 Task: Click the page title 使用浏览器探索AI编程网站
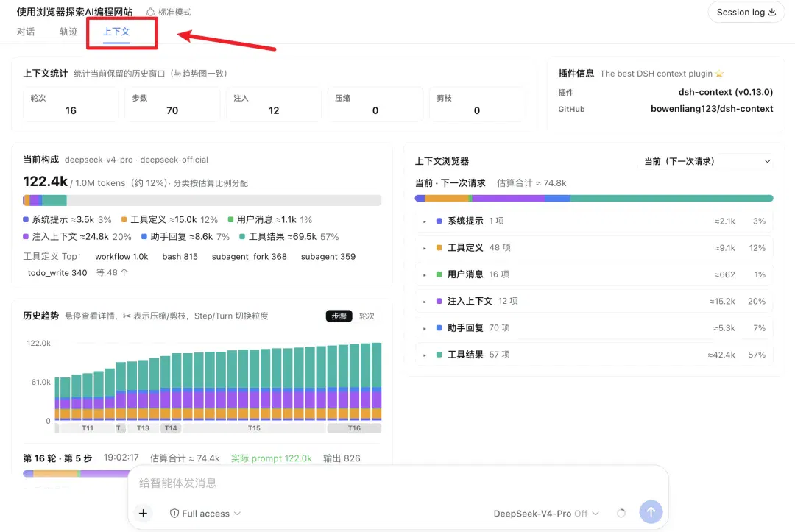[74, 12]
